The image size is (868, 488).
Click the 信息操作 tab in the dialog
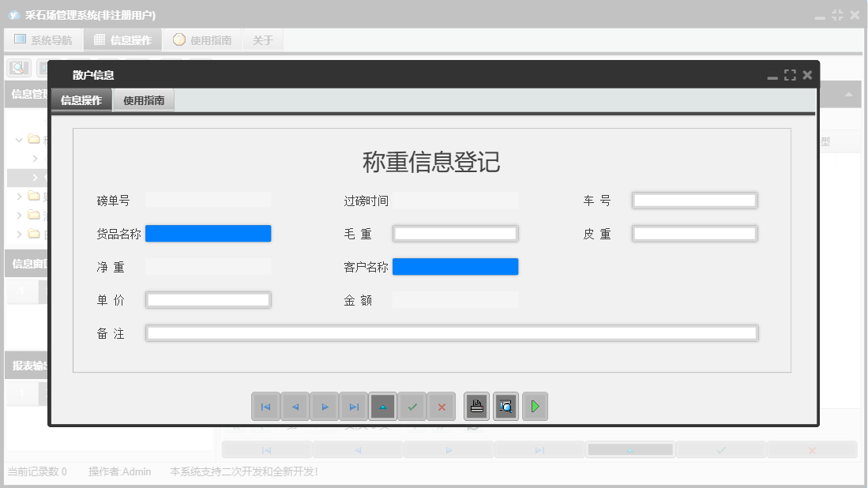[x=81, y=100]
